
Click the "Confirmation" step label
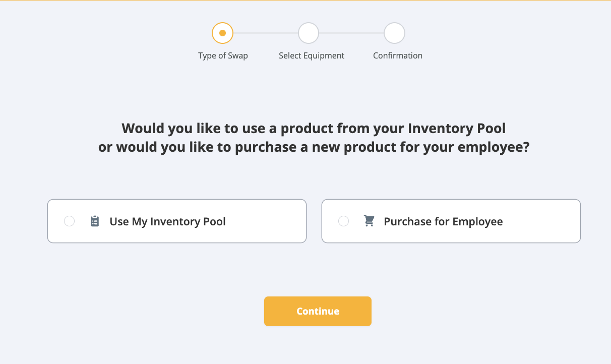click(398, 55)
